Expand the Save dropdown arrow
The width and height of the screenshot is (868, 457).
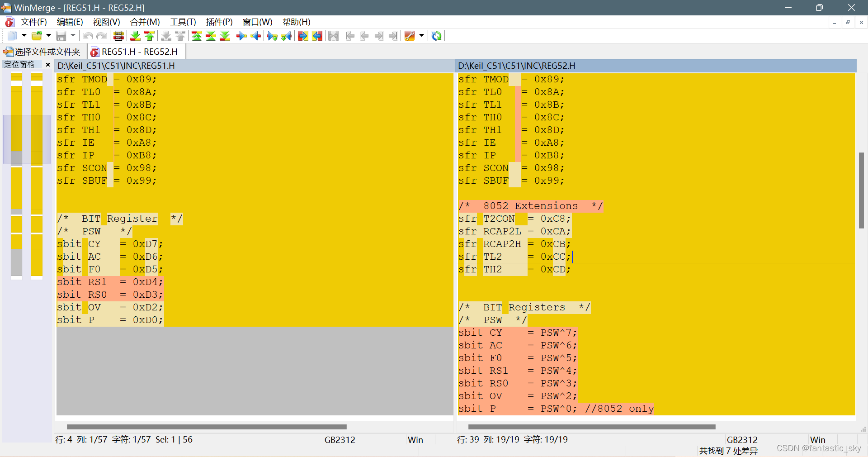tap(73, 36)
